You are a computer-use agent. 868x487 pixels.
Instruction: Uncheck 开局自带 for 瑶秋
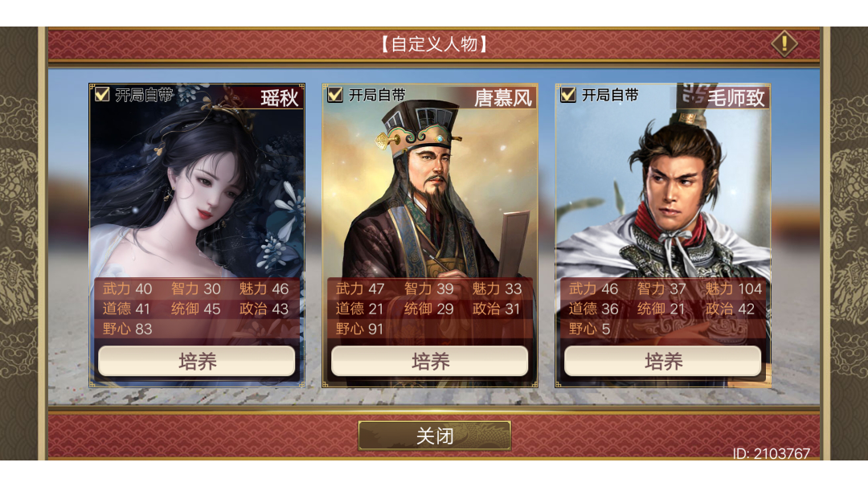point(102,95)
